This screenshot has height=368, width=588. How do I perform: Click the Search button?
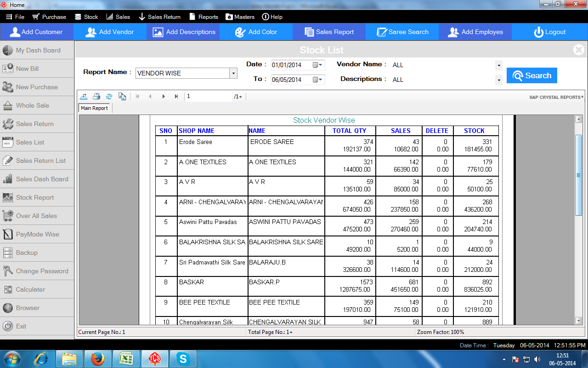tap(531, 76)
